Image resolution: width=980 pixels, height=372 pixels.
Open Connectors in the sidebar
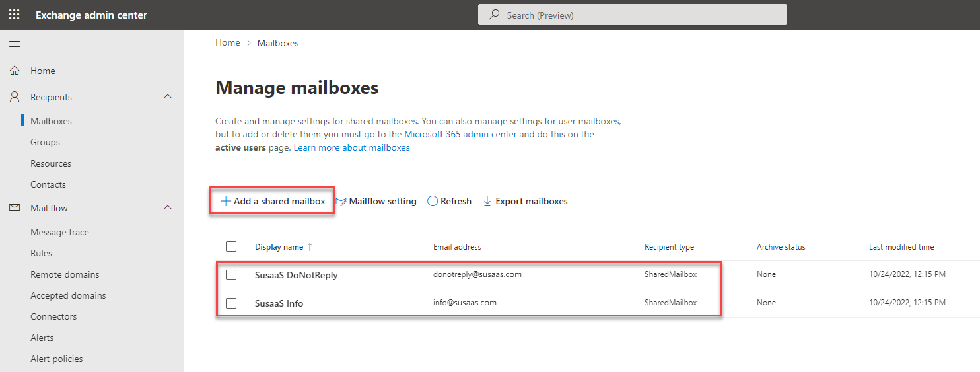click(x=53, y=316)
